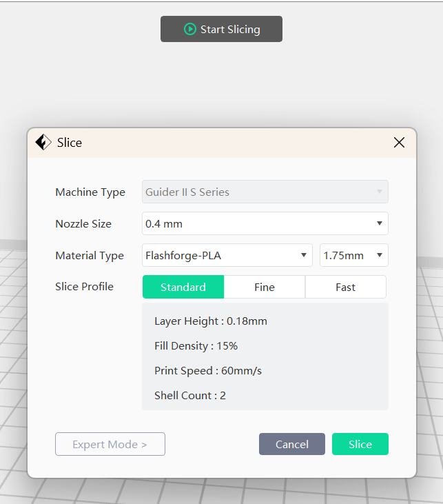
Task: Expand the 1.75mm filament diameter dropdown
Action: (353, 255)
